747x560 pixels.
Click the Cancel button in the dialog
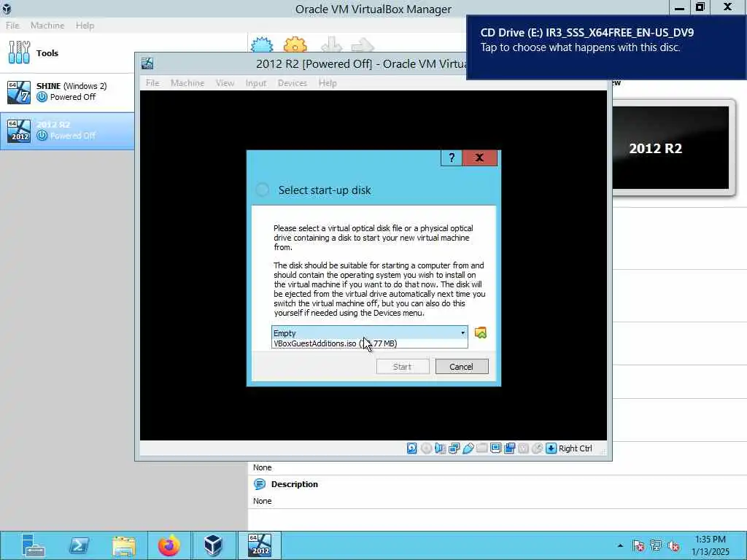click(461, 367)
